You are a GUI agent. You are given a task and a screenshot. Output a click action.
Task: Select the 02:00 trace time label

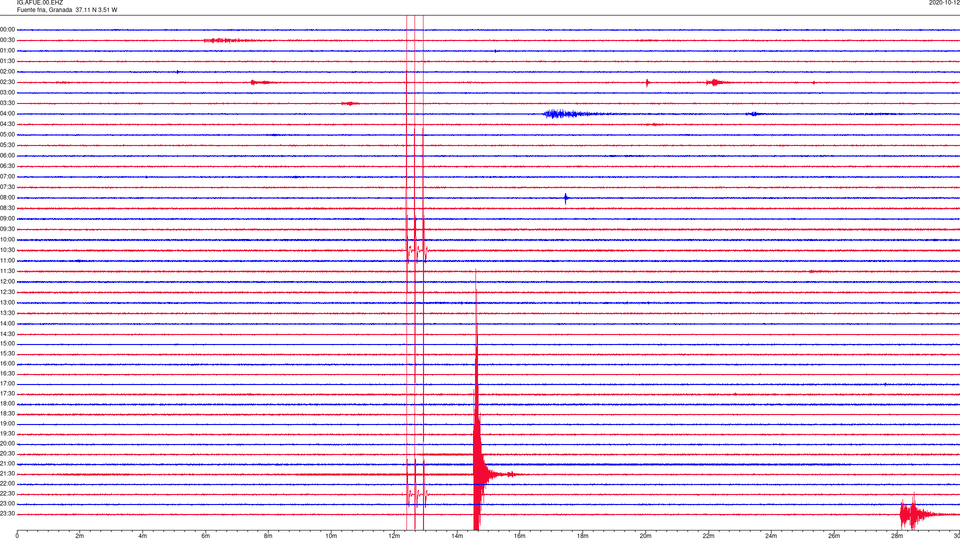pyautogui.click(x=7, y=72)
